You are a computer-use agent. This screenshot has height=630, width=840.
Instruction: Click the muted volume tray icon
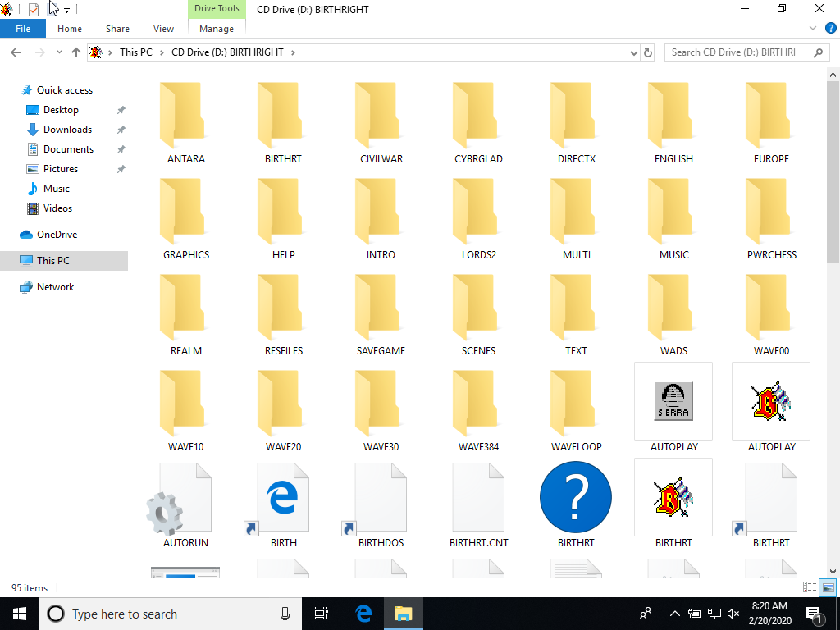733,614
